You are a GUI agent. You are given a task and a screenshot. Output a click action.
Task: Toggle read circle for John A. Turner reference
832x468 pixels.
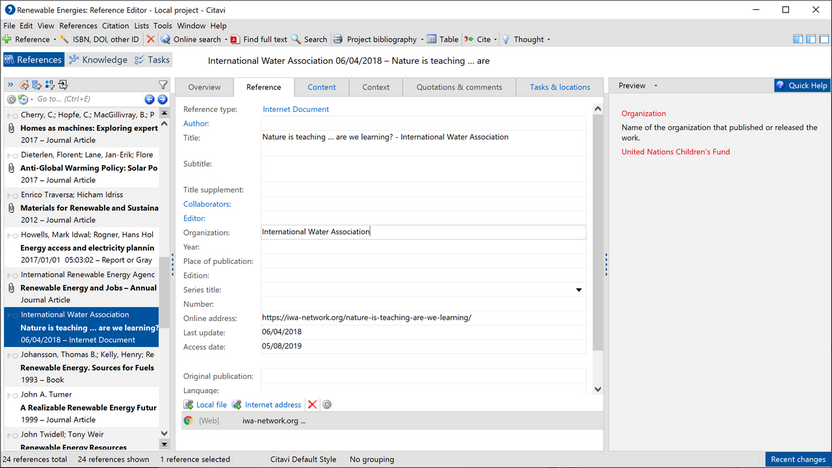(x=15, y=395)
